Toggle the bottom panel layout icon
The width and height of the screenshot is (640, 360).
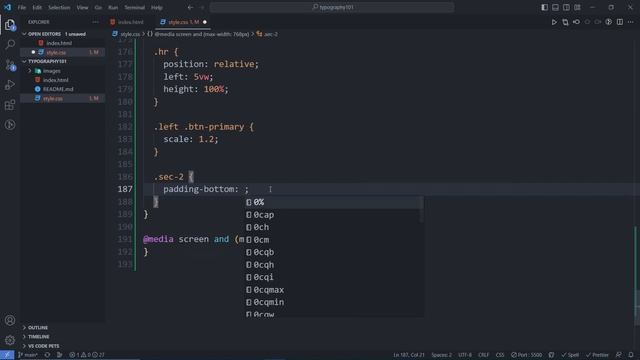pos(556,7)
